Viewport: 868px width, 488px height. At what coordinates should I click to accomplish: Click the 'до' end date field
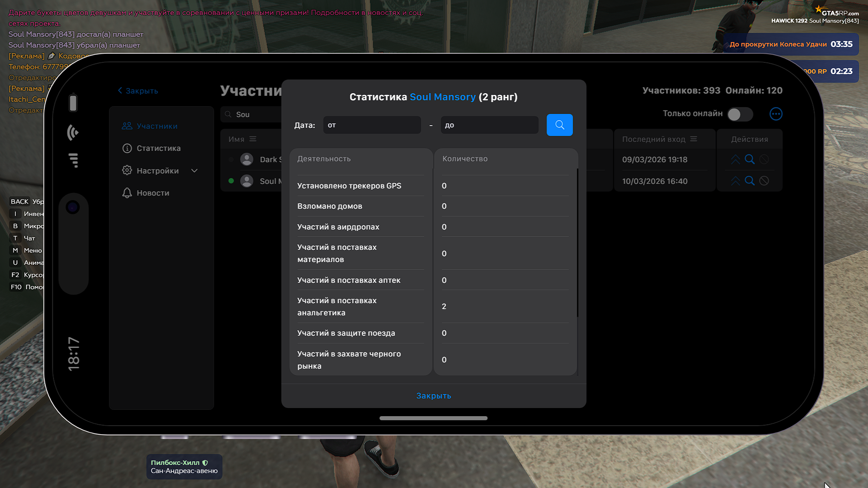click(489, 125)
